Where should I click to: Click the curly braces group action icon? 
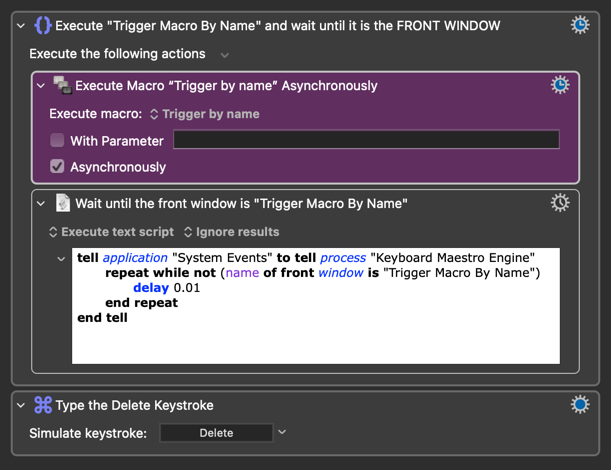pyautogui.click(x=42, y=25)
